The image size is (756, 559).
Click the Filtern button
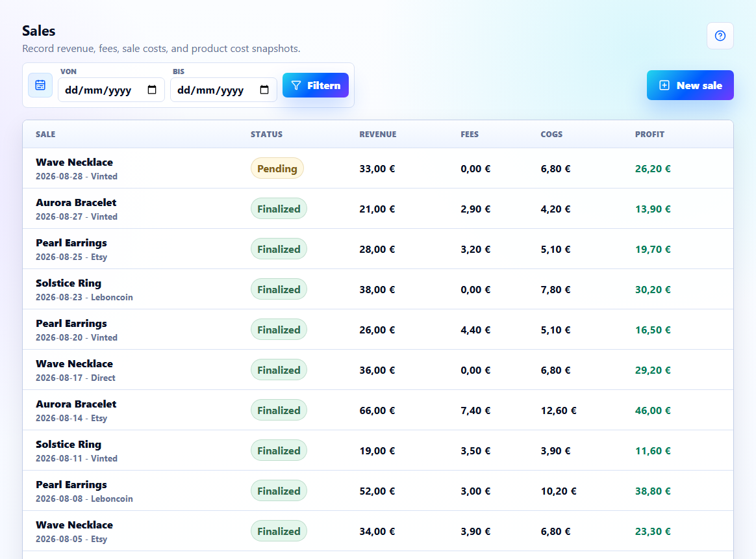(x=315, y=85)
